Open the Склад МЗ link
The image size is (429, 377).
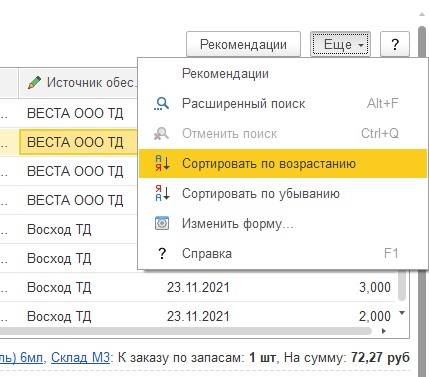tap(80, 358)
